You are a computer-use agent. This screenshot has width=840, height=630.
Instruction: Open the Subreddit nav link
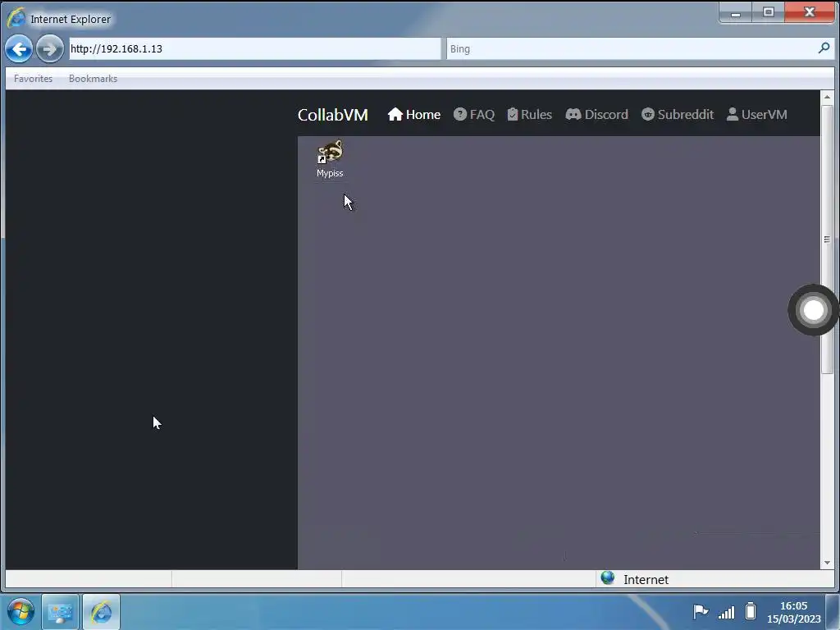(678, 114)
